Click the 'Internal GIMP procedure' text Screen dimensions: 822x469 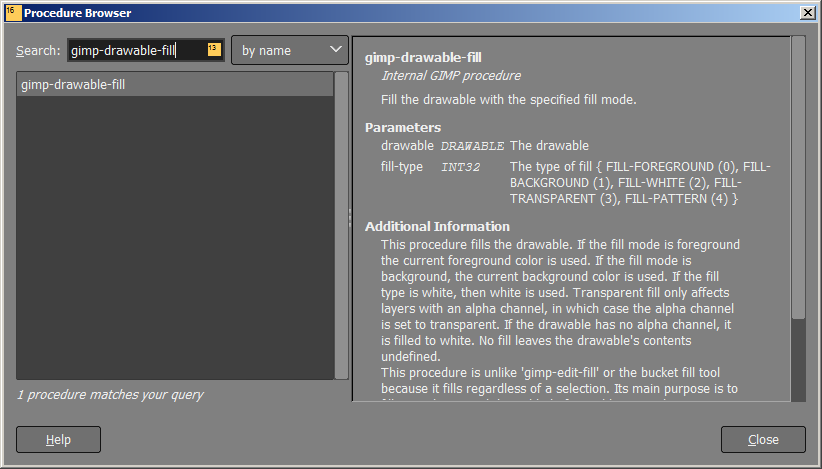[451, 75]
